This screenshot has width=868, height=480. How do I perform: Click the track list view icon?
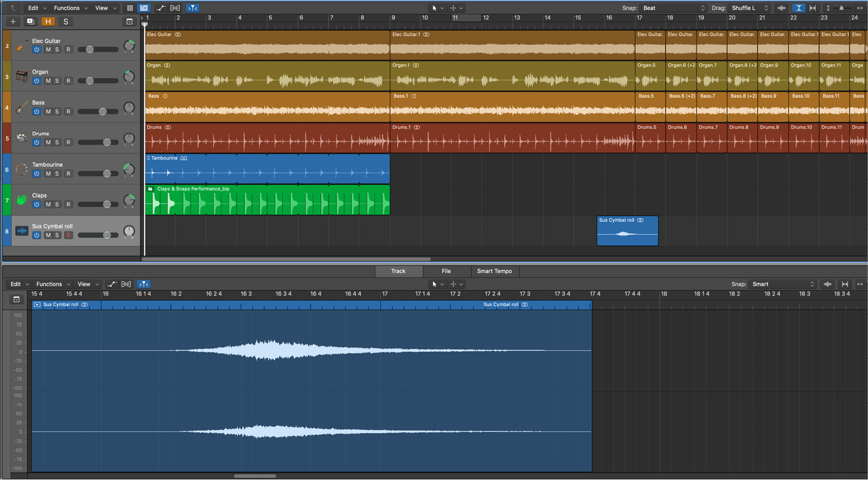143,7
